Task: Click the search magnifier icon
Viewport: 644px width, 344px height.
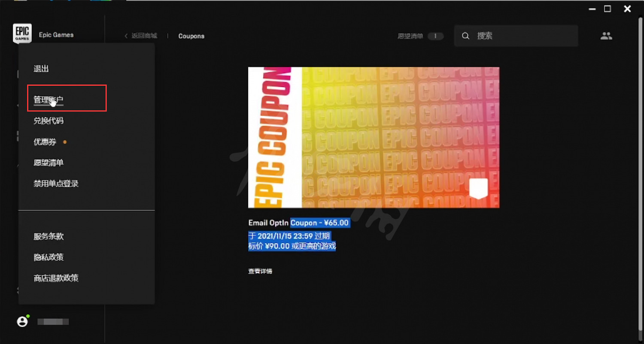Action: click(465, 36)
